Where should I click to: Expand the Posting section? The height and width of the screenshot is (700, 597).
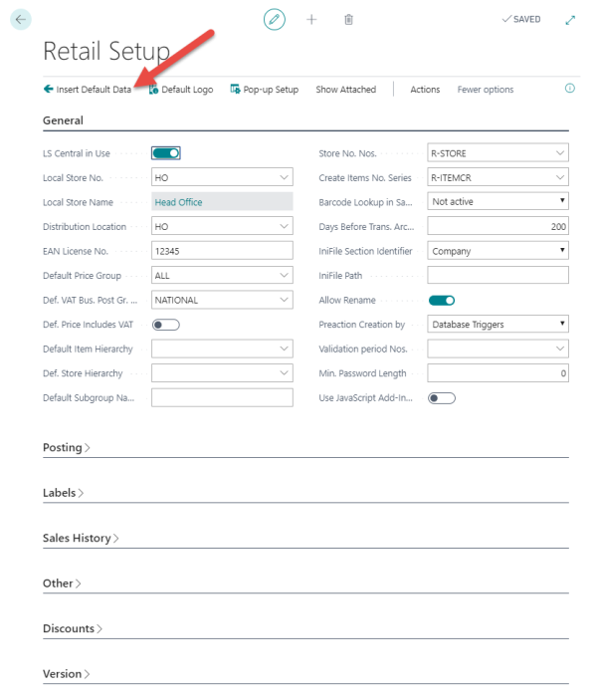click(x=66, y=448)
